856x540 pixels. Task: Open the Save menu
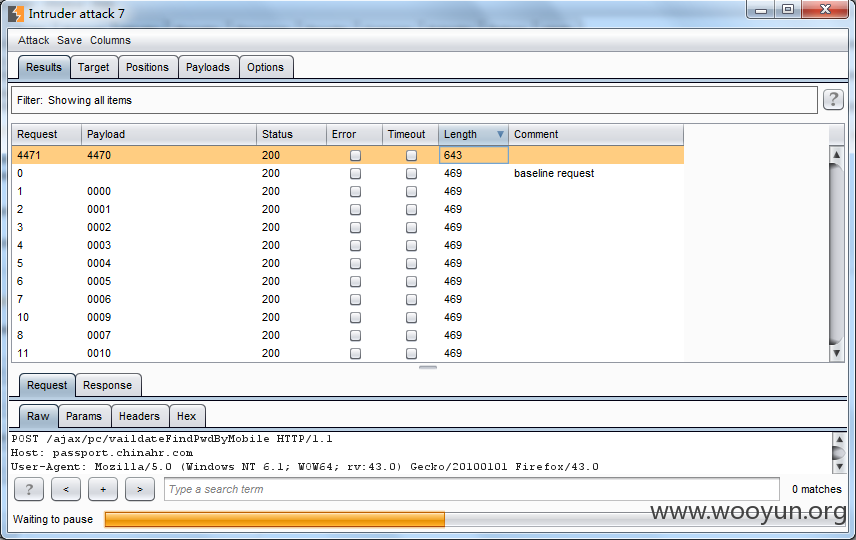pos(69,40)
